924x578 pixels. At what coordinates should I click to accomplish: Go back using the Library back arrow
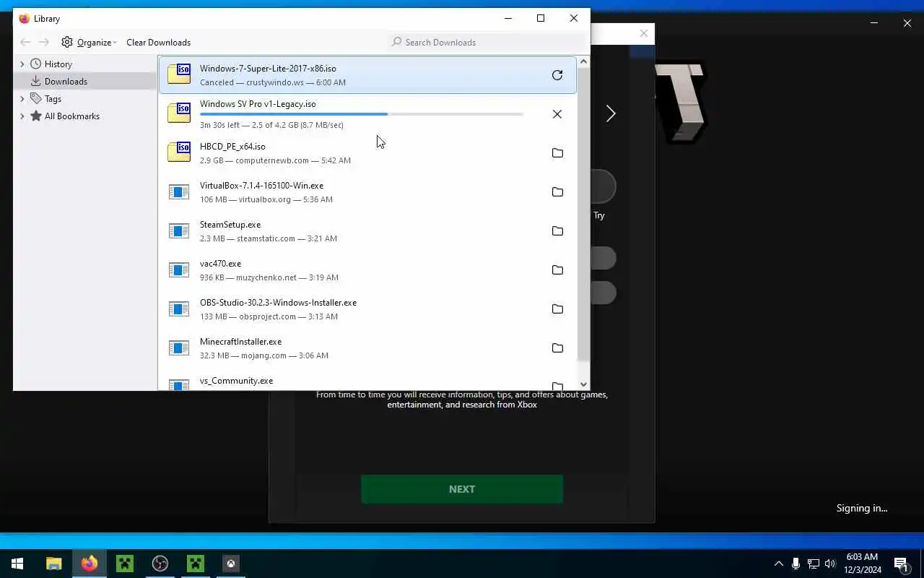click(x=25, y=43)
